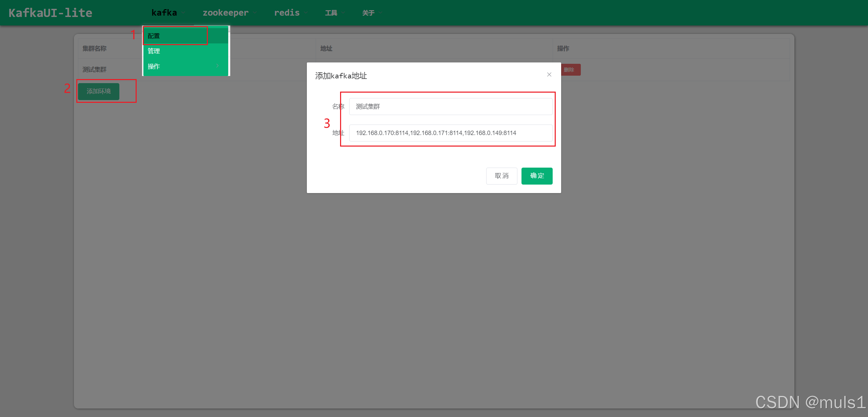Click the 取消 cancel button
Screen dimensions: 868x417
click(x=501, y=176)
